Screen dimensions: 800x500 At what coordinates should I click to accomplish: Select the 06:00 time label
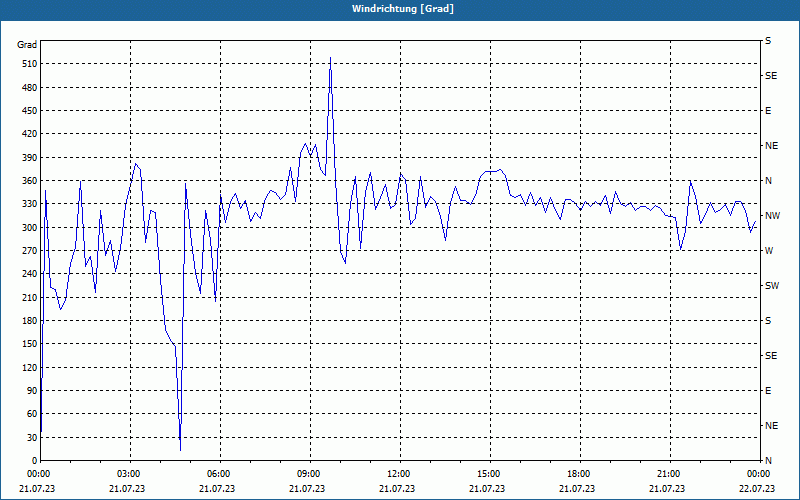point(217,474)
